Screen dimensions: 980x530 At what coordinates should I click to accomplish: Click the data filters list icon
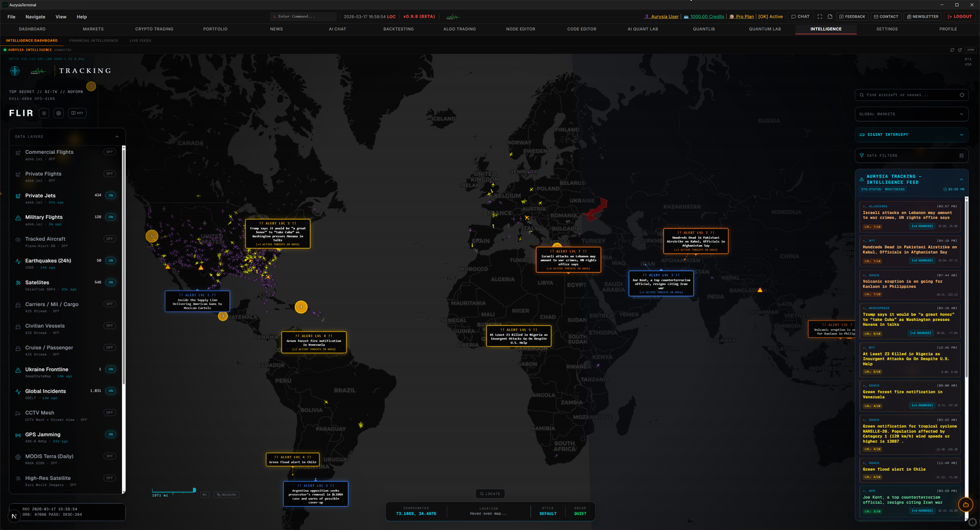point(961,156)
